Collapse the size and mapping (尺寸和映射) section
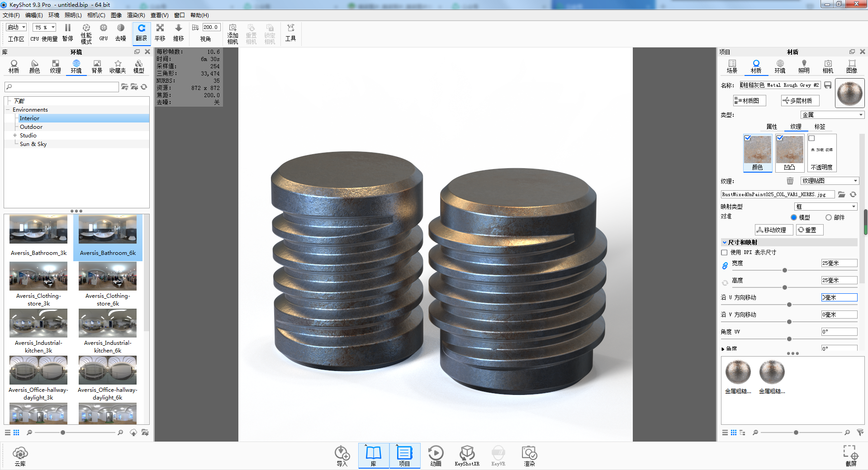The width and height of the screenshot is (868, 470). tap(725, 243)
